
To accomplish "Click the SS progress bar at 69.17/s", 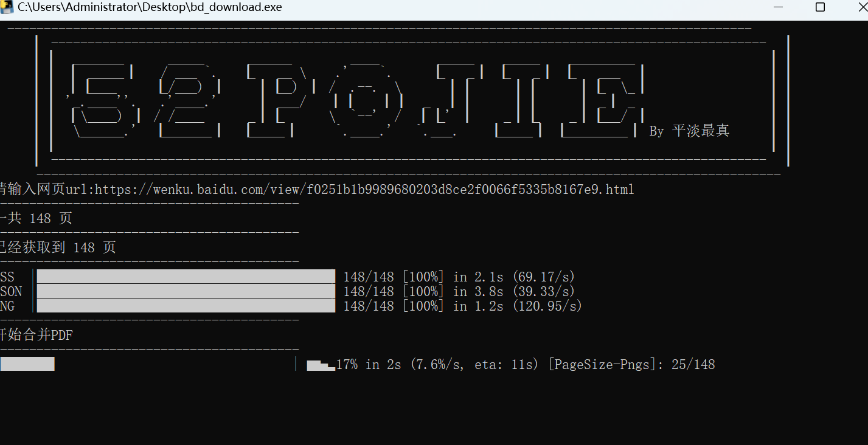I will 186,277.
